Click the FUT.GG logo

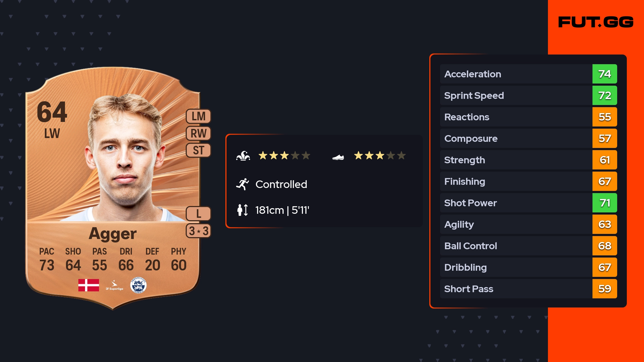[x=596, y=22]
